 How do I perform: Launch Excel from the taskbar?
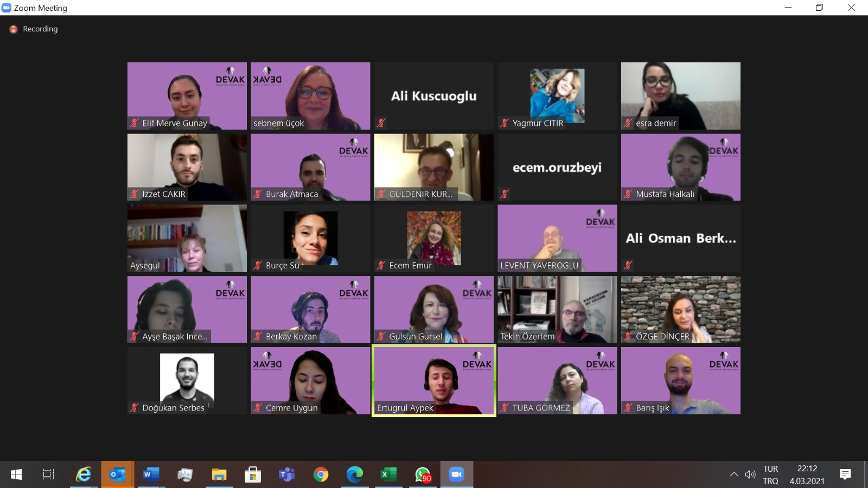[388, 475]
